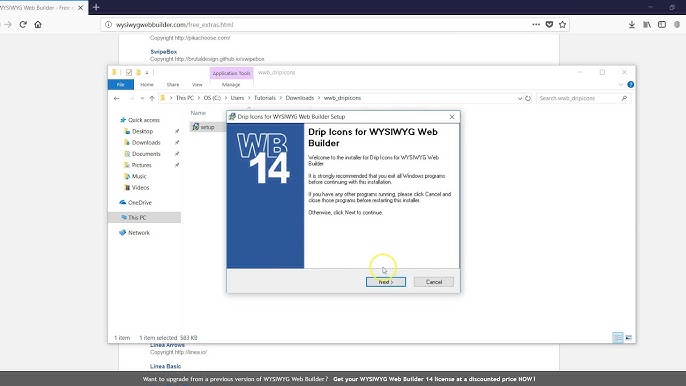Save page to Pocket
Image resolution: width=686 pixels, height=386 pixels.
pos(549,25)
